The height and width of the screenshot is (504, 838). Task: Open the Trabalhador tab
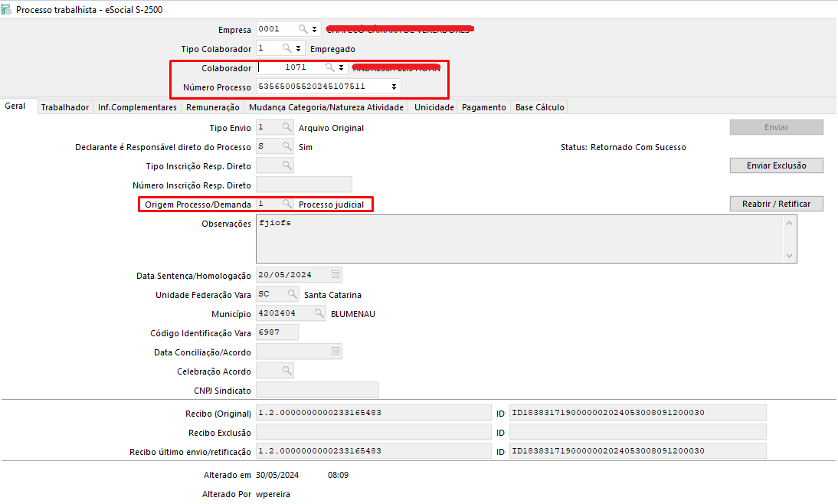click(x=65, y=107)
